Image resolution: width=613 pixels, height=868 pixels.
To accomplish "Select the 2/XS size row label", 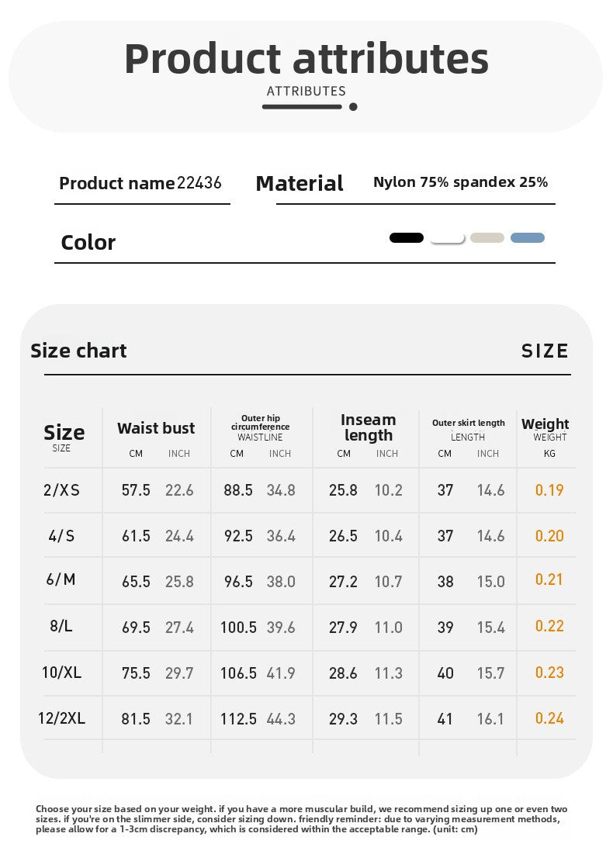I will (x=61, y=490).
